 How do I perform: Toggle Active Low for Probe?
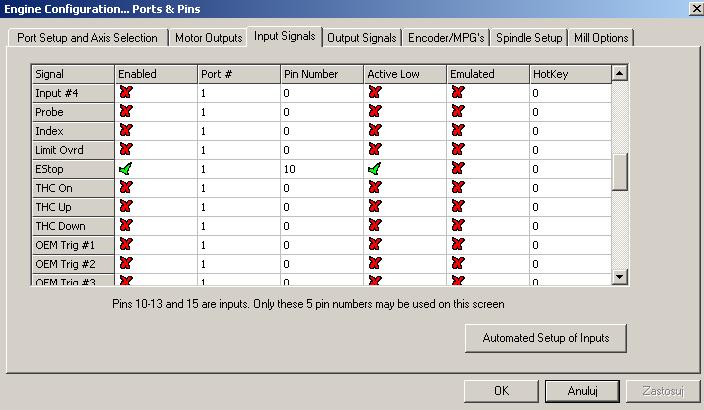375,111
